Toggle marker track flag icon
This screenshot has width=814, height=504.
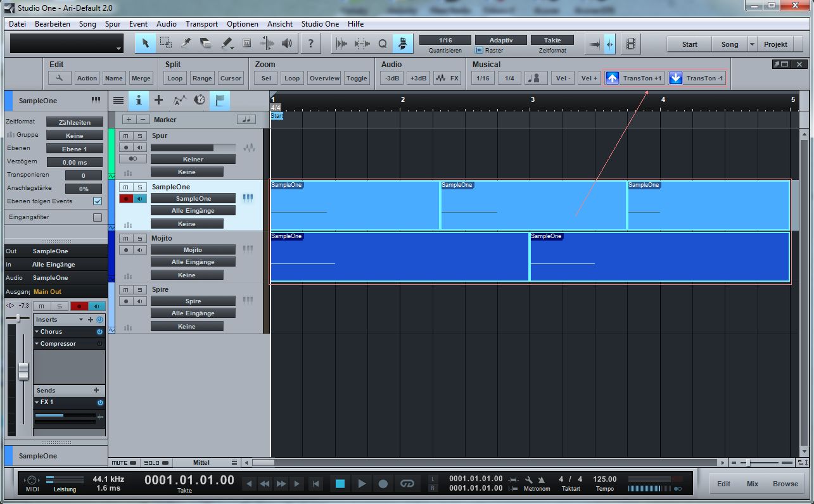tap(220, 100)
